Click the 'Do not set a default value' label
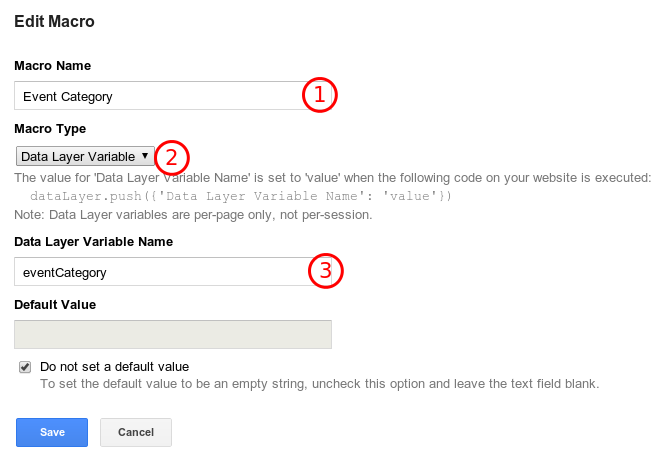Viewport: 669px width, 457px height. 114,367
